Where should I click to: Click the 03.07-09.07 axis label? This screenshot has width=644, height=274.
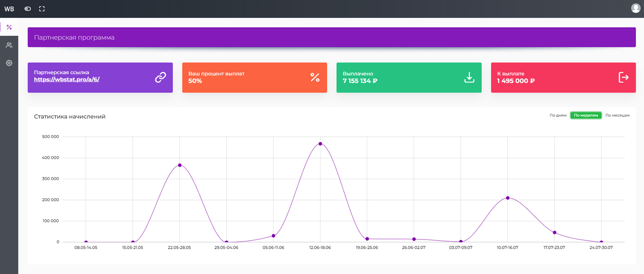coord(461,248)
